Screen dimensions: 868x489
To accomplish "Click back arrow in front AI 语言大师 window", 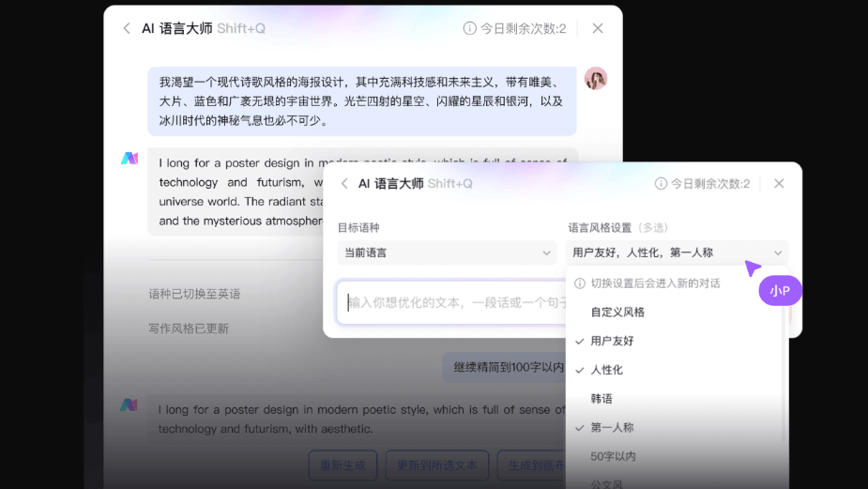I will point(344,184).
